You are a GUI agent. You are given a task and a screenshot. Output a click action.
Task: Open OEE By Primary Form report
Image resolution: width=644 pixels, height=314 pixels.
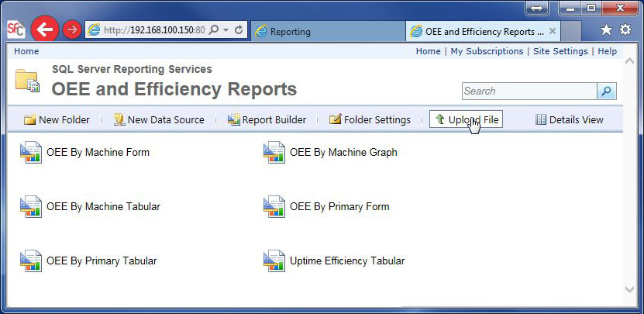[x=339, y=206]
